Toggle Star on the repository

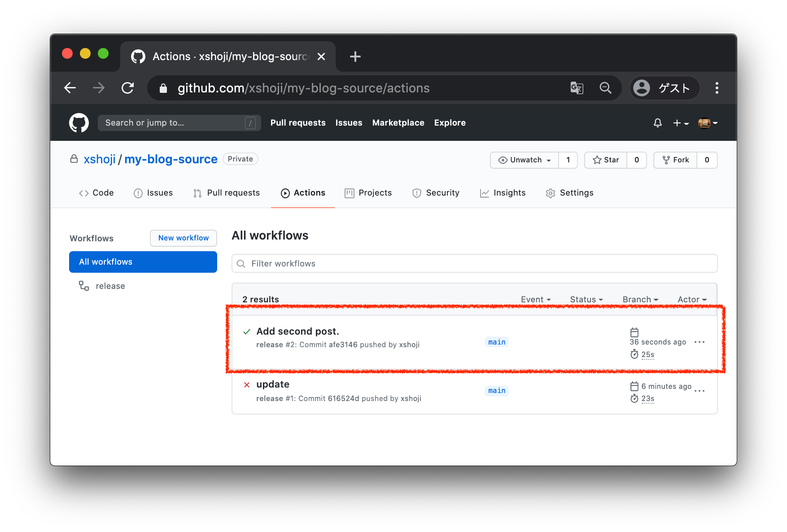point(606,160)
